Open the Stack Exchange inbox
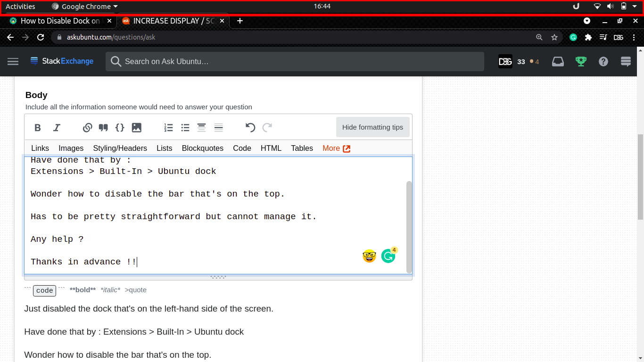This screenshot has width=644, height=362. point(558,61)
